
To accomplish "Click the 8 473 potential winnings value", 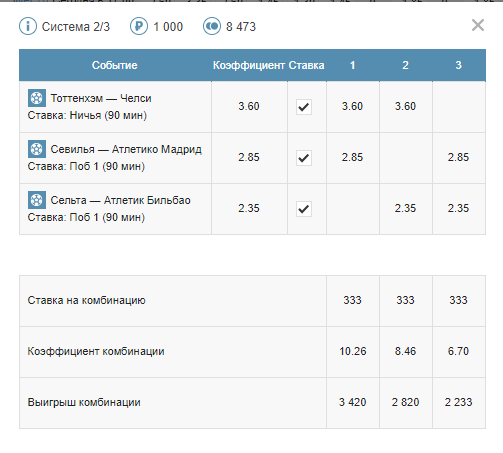I will click(x=241, y=27).
